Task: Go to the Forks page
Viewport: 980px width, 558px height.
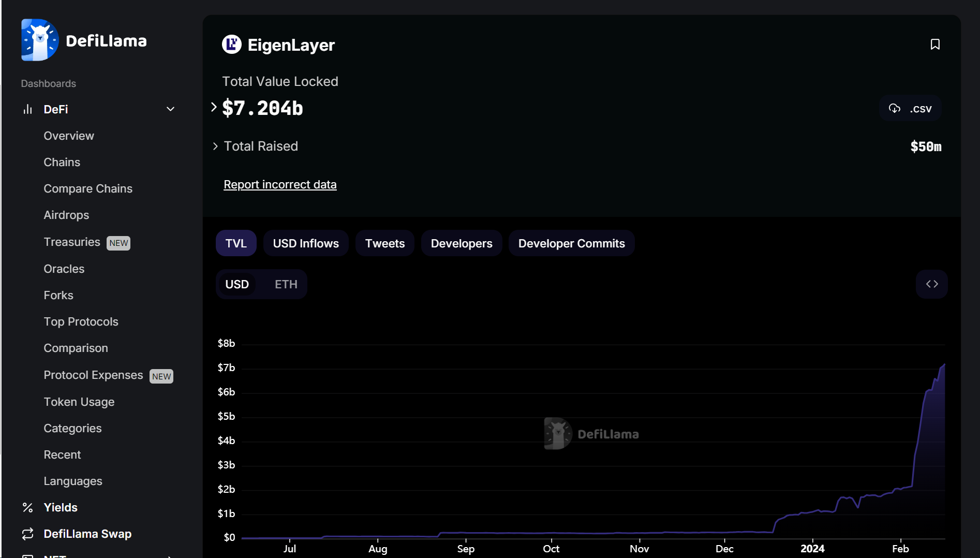Action: [x=58, y=296]
